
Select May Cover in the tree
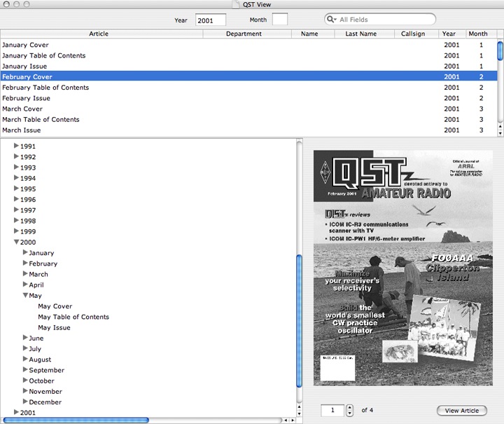tap(55, 306)
